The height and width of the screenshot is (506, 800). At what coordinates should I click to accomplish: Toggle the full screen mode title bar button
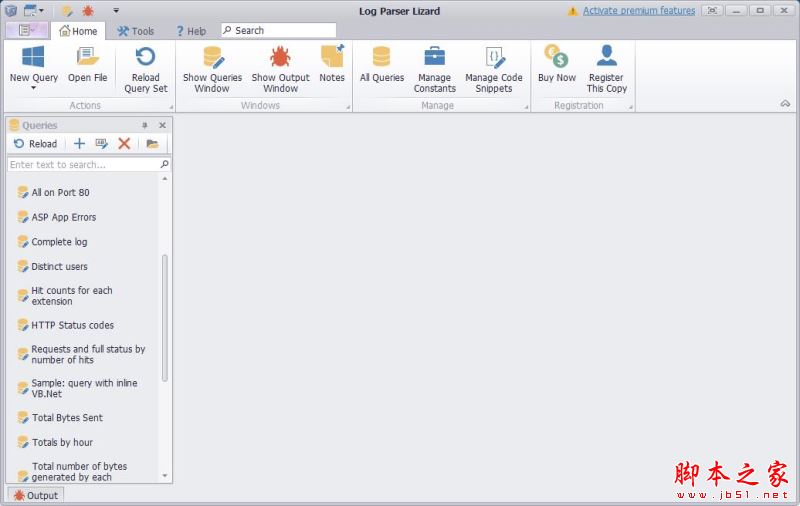[x=712, y=10]
